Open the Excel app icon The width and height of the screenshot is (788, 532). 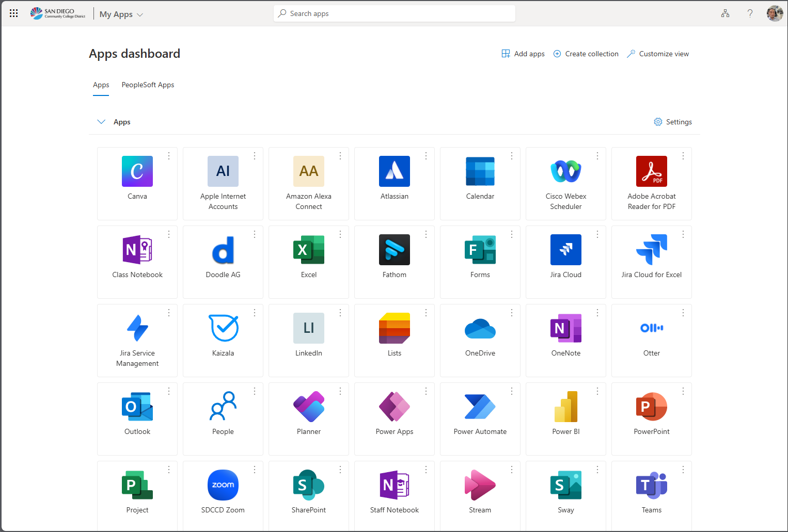[x=309, y=250]
